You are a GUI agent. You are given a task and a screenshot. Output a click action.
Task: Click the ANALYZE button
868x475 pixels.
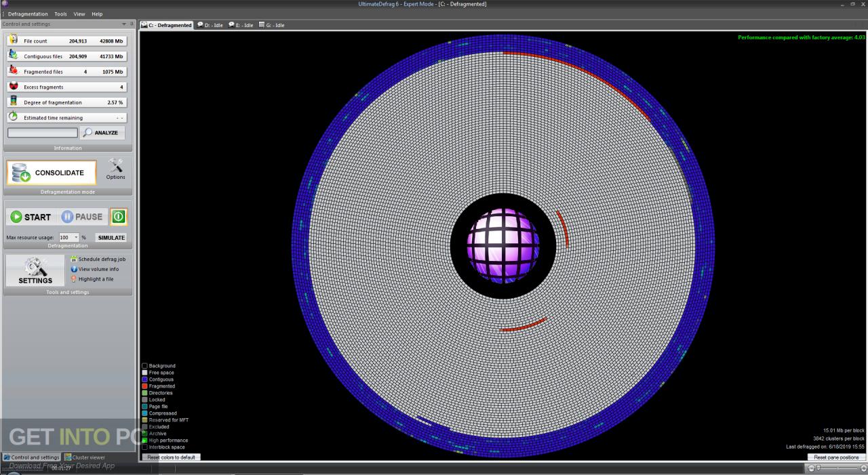click(102, 133)
